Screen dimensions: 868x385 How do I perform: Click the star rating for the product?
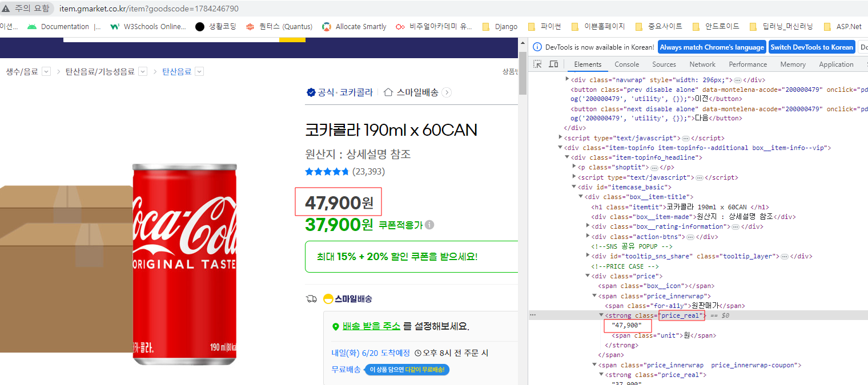[327, 172]
